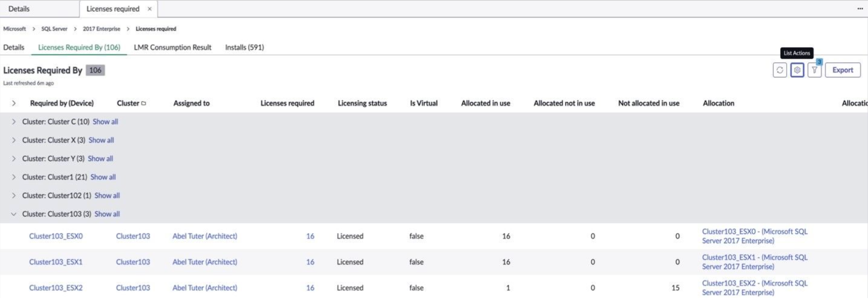Show all for Cluster102
The image size is (868, 303).
coord(107,195)
